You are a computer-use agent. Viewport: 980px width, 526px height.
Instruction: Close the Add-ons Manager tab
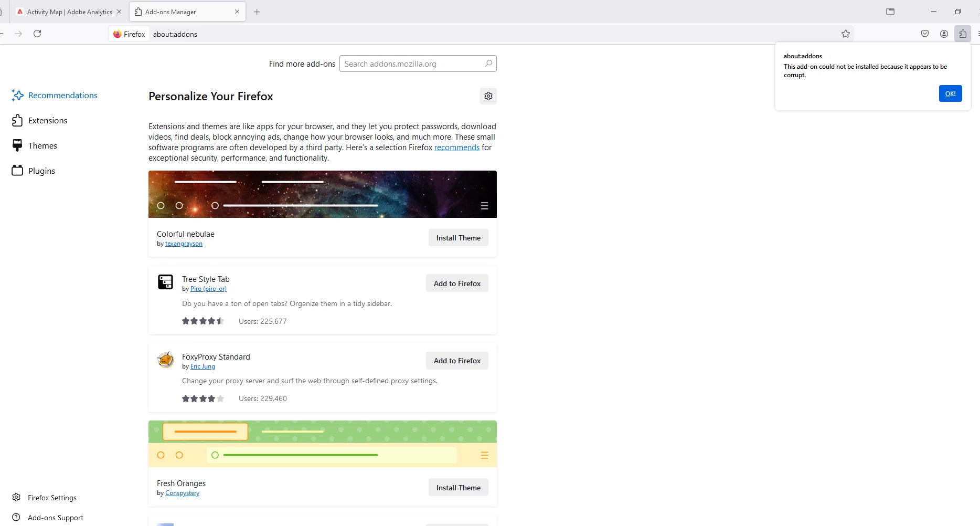coord(237,12)
